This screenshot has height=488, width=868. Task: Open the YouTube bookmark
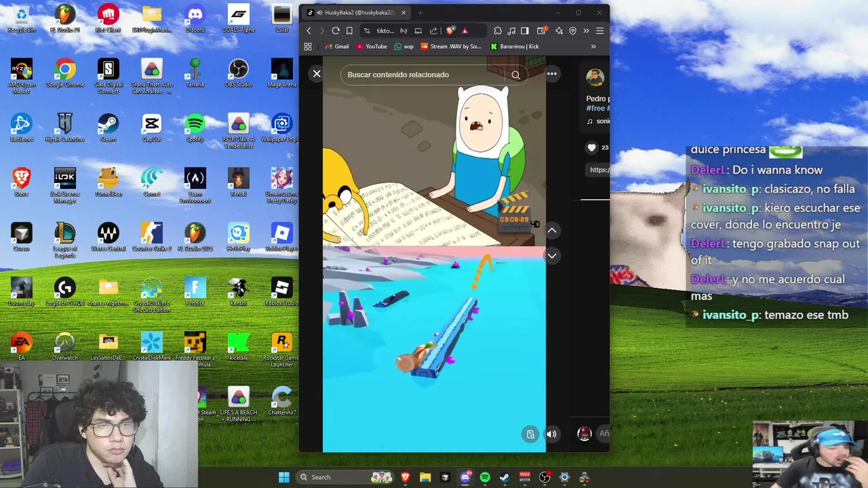click(372, 47)
